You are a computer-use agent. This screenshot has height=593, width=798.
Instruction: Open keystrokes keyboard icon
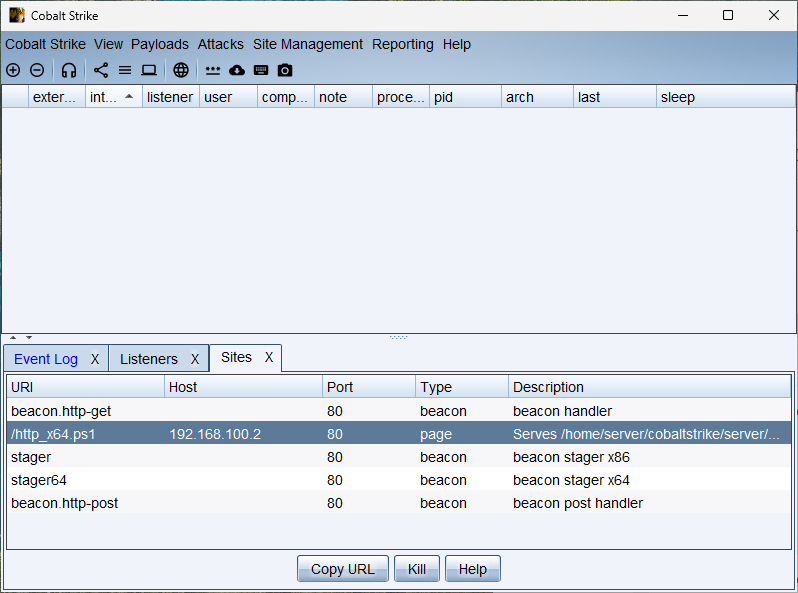(261, 70)
